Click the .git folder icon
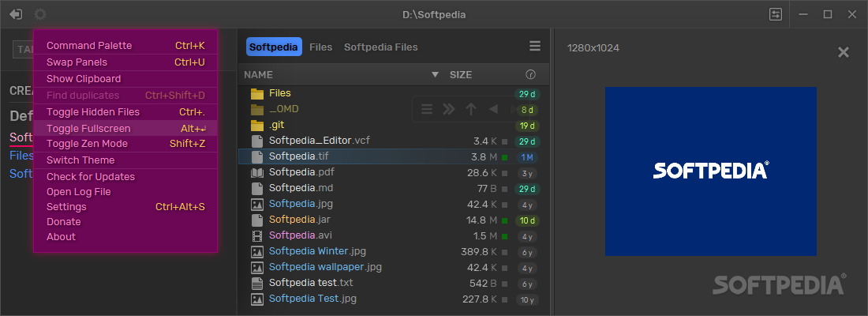Image resolution: width=868 pixels, height=316 pixels. (257, 126)
